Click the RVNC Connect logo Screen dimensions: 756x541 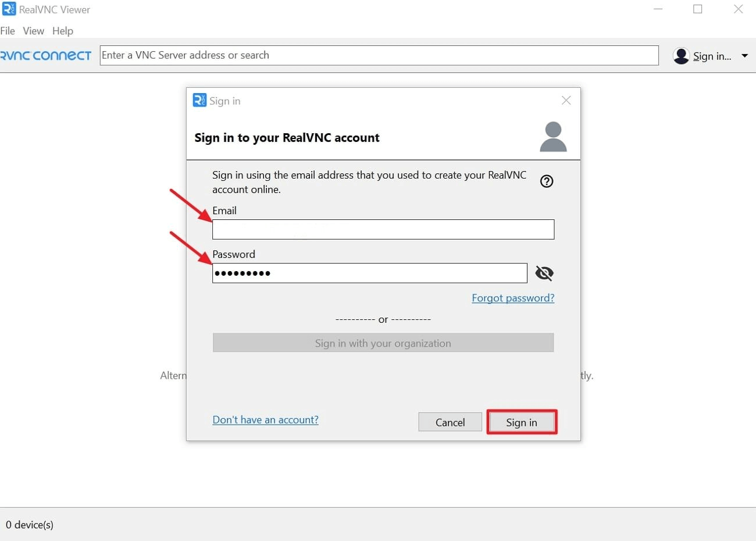pos(46,56)
